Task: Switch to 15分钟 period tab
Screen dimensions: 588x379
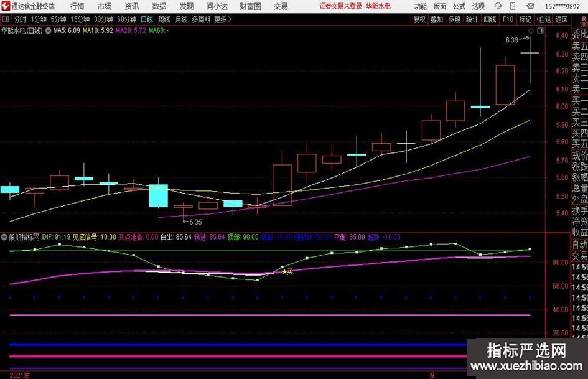Action: [80, 19]
